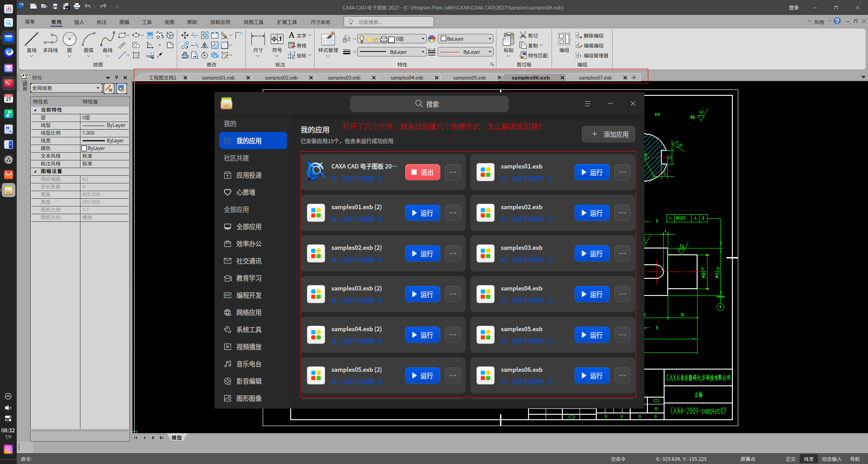Viewport: 868px width, 464px height.
Task: Run the samples03.exb (2) entry
Action: [x=422, y=294]
